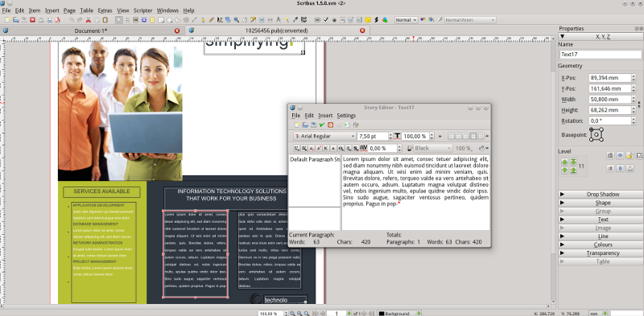Toggle superscript style in Story Editor
This screenshot has width=644, height=316.
click(319, 148)
